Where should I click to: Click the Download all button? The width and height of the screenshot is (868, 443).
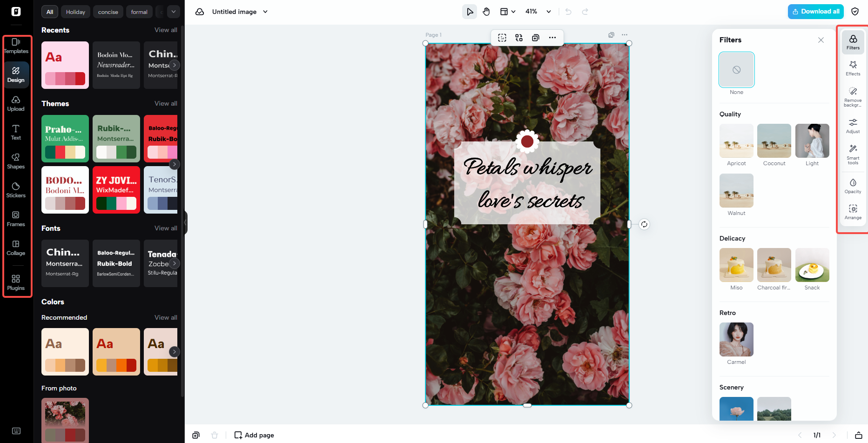click(x=815, y=12)
